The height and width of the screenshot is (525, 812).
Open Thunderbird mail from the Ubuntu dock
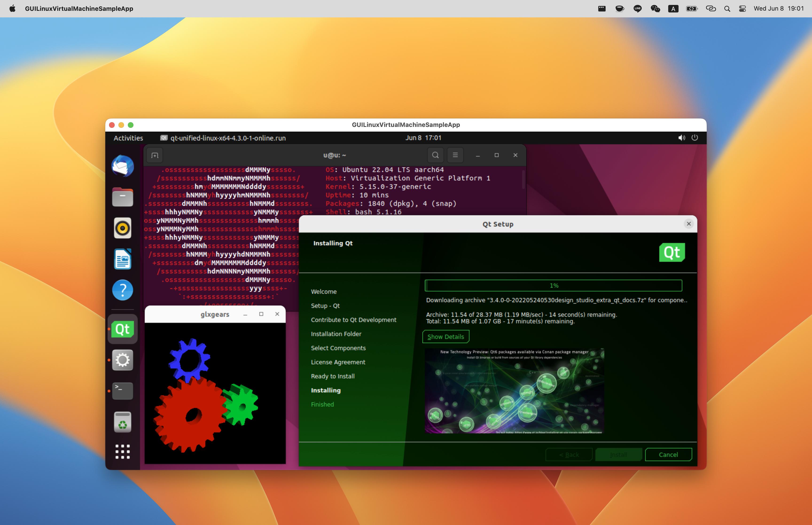[x=123, y=166]
